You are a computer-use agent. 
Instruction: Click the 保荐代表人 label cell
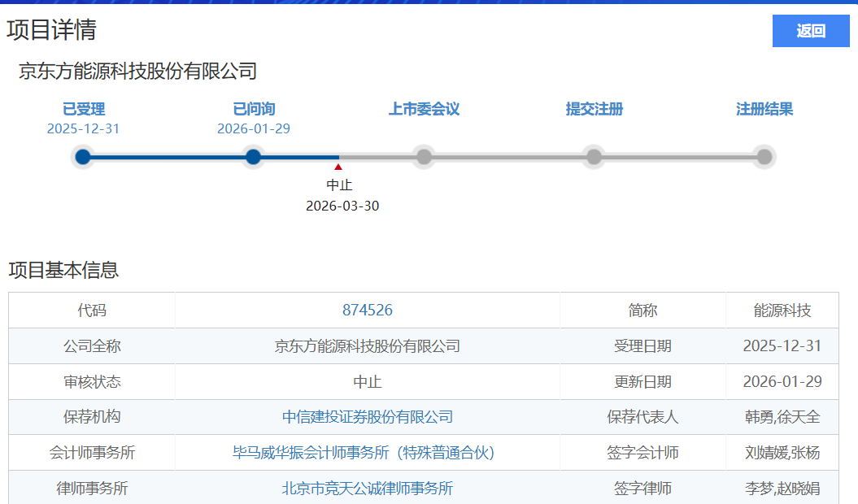(x=642, y=417)
